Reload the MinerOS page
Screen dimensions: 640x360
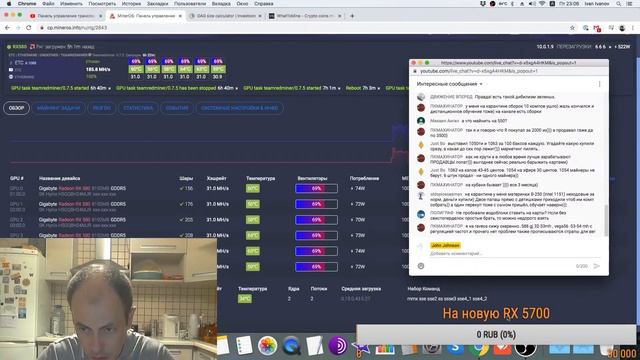[29, 28]
